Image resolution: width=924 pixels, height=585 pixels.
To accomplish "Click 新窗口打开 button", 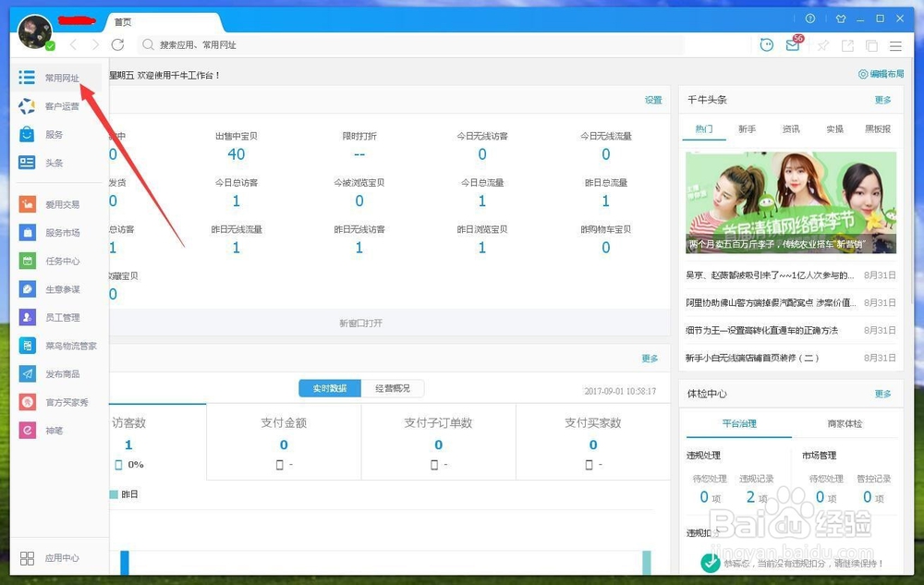I will point(360,323).
